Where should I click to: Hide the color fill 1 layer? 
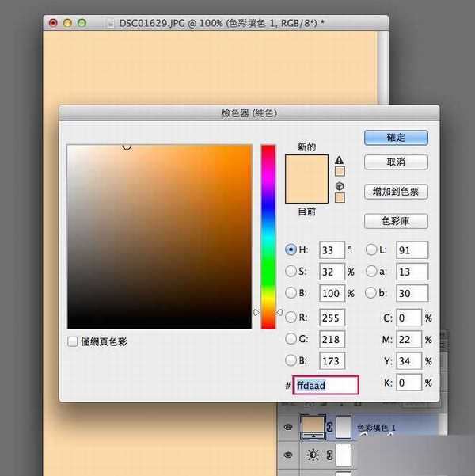point(288,428)
